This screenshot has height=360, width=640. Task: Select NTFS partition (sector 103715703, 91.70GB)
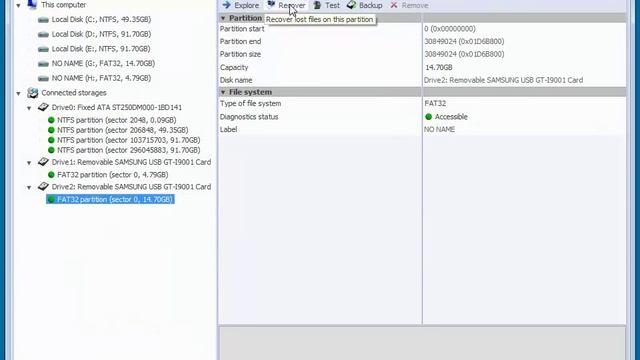[x=129, y=140]
